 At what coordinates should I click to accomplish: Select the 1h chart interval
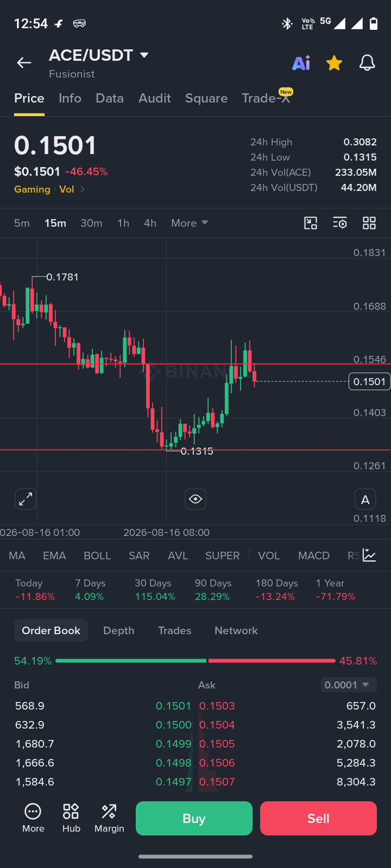pyautogui.click(x=123, y=223)
